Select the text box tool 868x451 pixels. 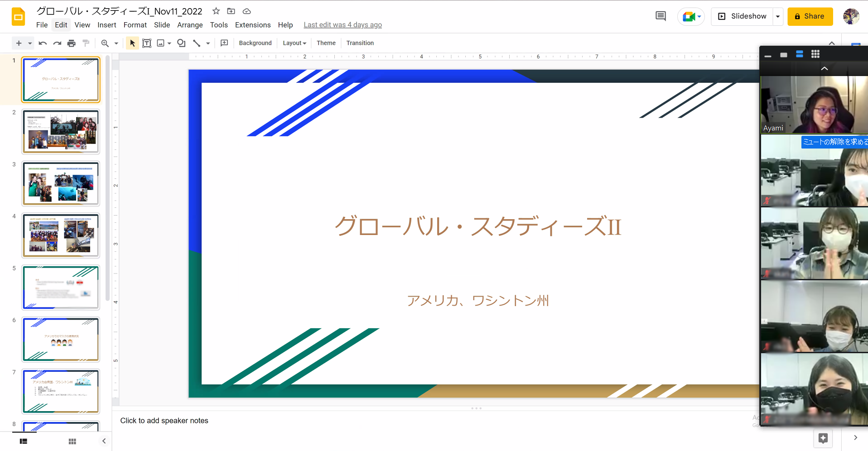pyautogui.click(x=147, y=43)
